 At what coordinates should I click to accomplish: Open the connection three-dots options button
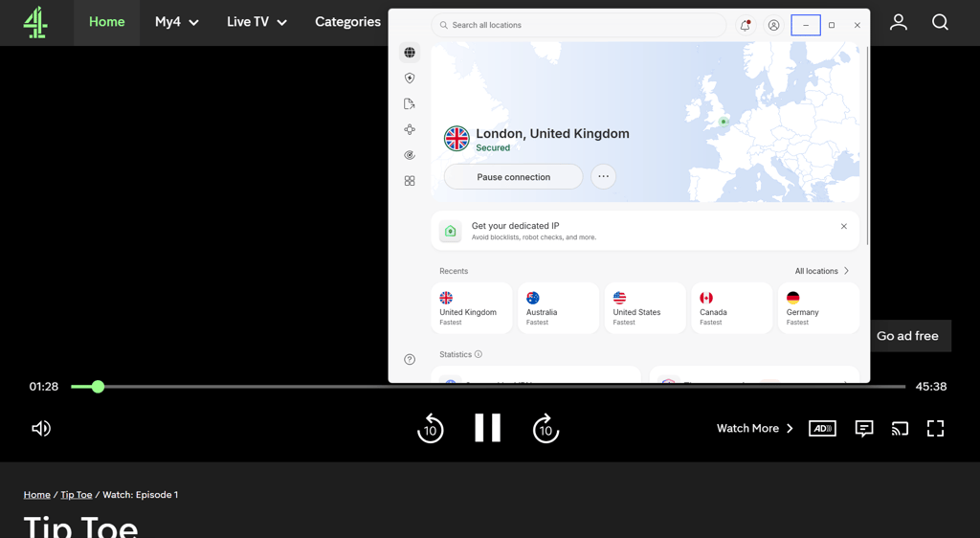[603, 176]
